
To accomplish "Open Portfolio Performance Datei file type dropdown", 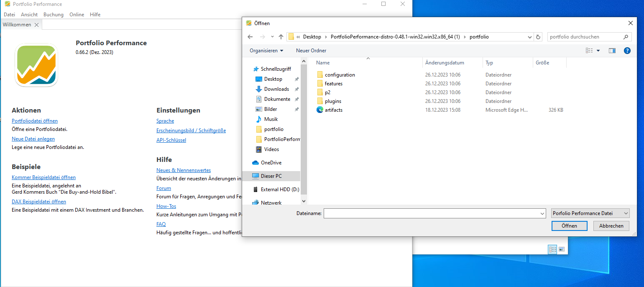I will coord(590,213).
